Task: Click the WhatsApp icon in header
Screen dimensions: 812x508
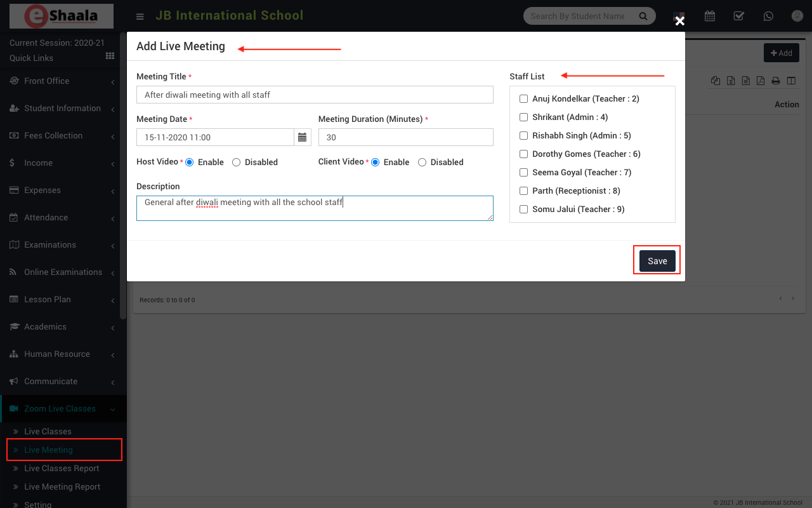Action: click(768, 16)
